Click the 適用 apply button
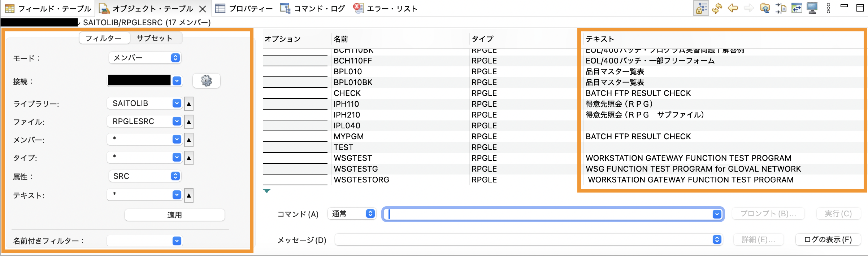Viewport: 868px width, 256px height. [x=175, y=215]
